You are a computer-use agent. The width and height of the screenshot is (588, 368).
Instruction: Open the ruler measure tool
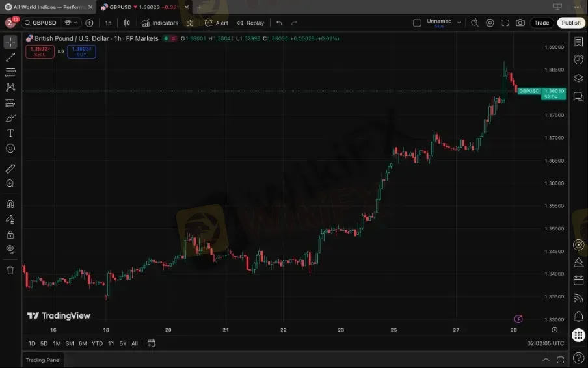[10, 168]
